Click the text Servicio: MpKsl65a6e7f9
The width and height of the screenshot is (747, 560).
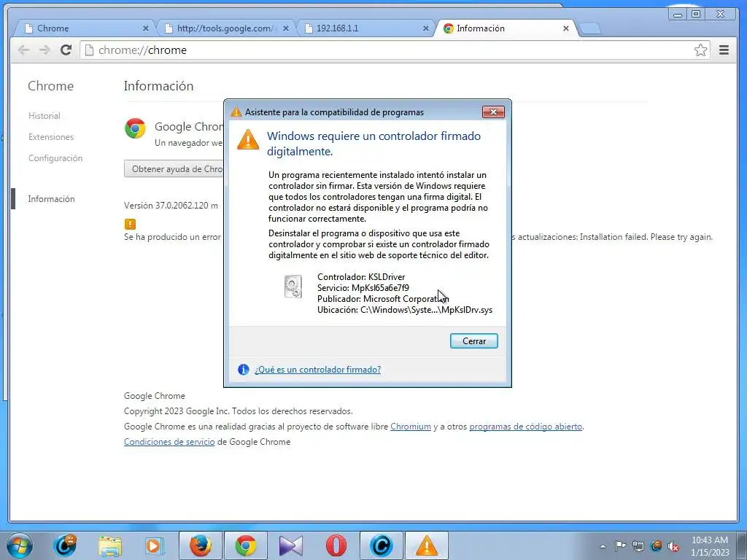363,288
